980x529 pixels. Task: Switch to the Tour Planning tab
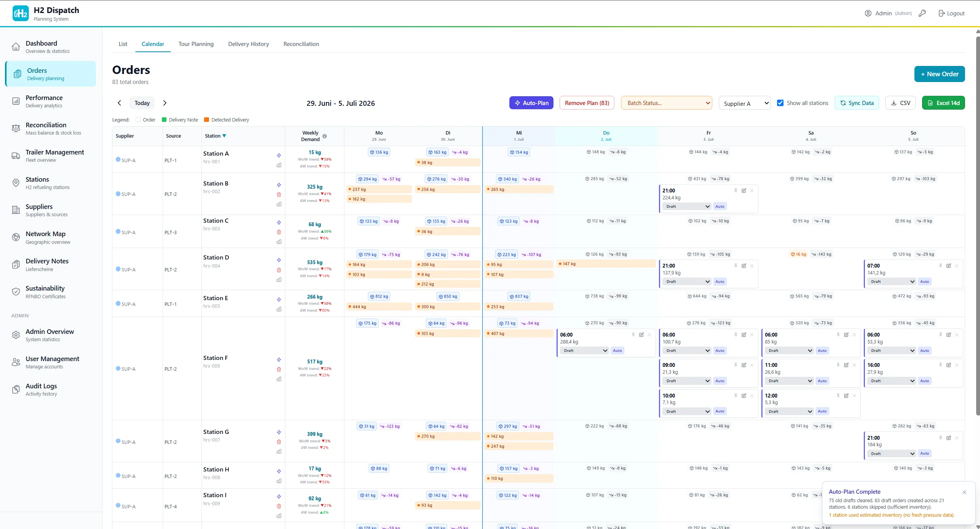click(x=196, y=44)
